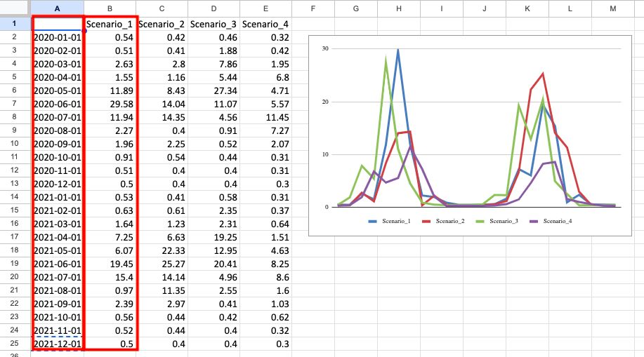The height and width of the screenshot is (357, 644).
Task: Select cell containing 29.58
Action: tap(110, 104)
